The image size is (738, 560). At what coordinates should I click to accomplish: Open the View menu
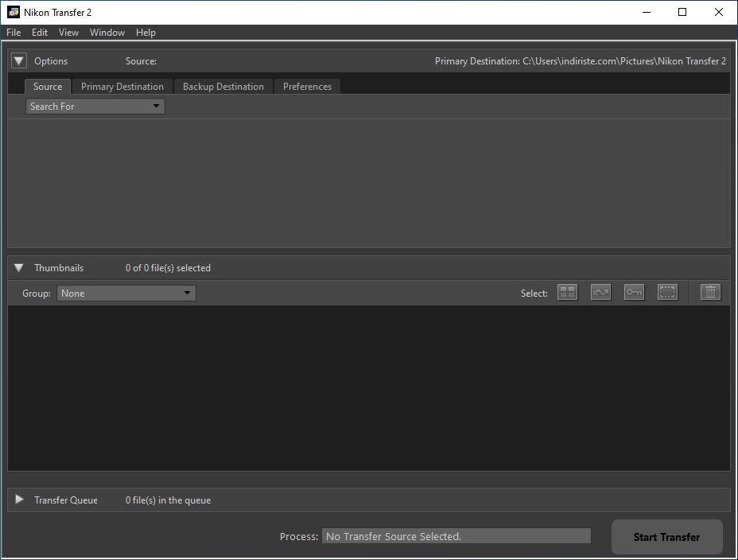pyautogui.click(x=68, y=33)
